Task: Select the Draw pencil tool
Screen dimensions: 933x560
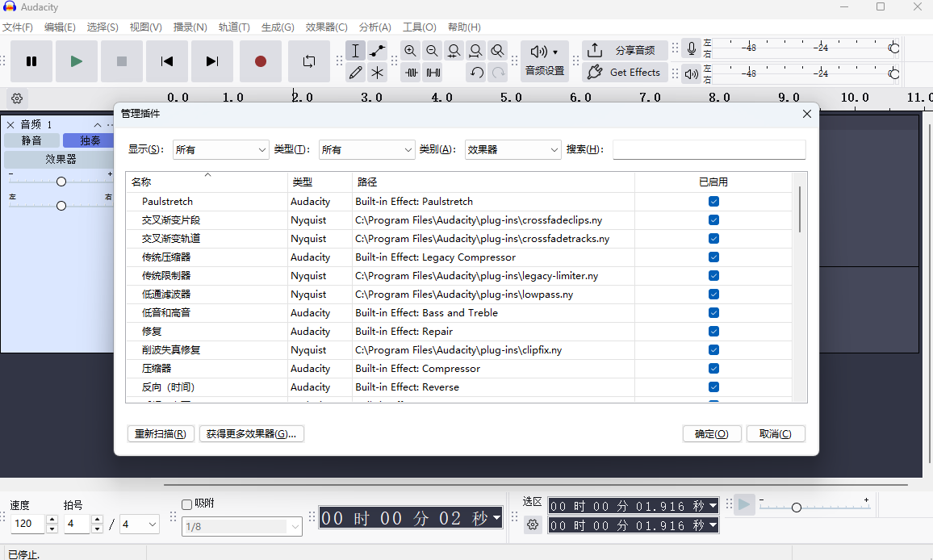Action: tap(355, 73)
